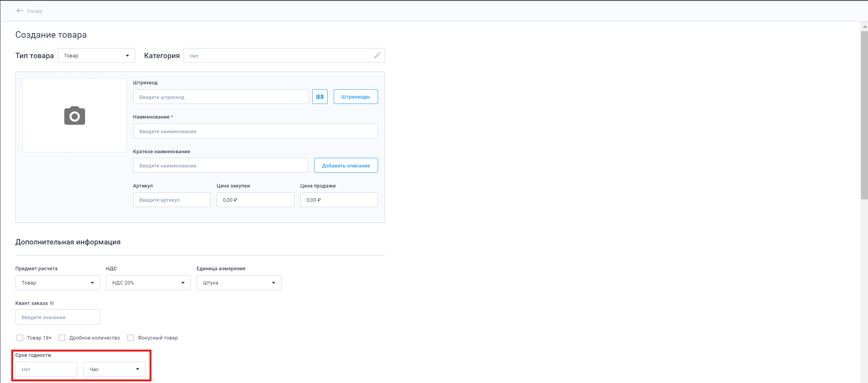Check the Фокусный товар checkbox
This screenshot has height=383, width=868.
click(x=130, y=338)
